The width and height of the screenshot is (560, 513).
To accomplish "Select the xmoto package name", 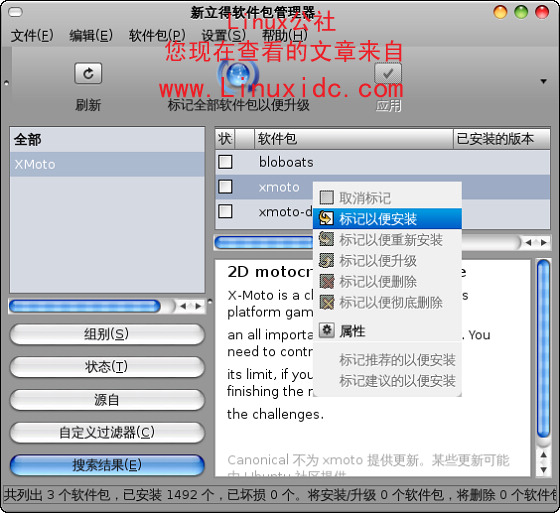I will pos(279,187).
